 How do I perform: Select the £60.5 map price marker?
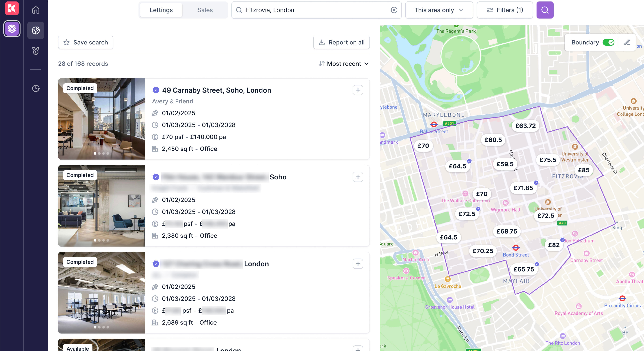[493, 140]
